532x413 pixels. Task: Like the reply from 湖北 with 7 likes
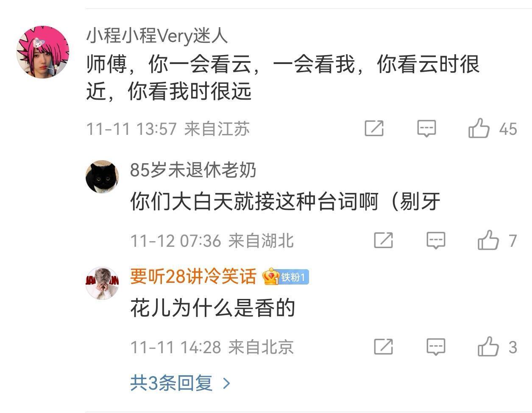tap(488, 240)
